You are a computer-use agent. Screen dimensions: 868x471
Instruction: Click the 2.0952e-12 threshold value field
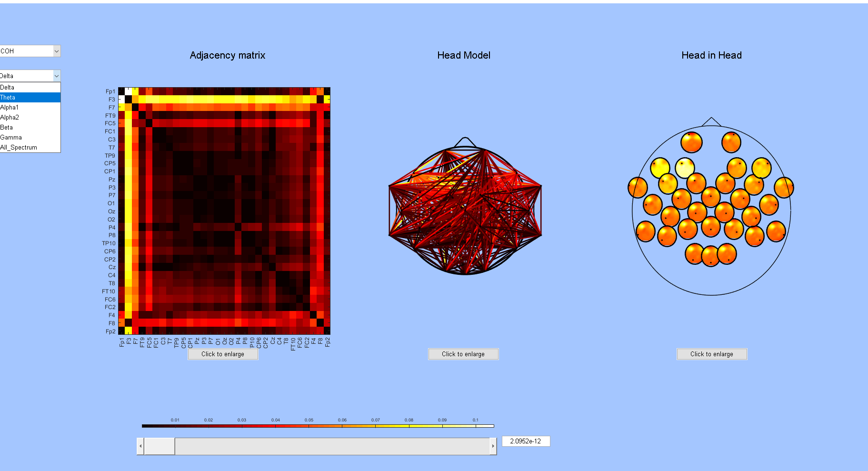tap(526, 441)
